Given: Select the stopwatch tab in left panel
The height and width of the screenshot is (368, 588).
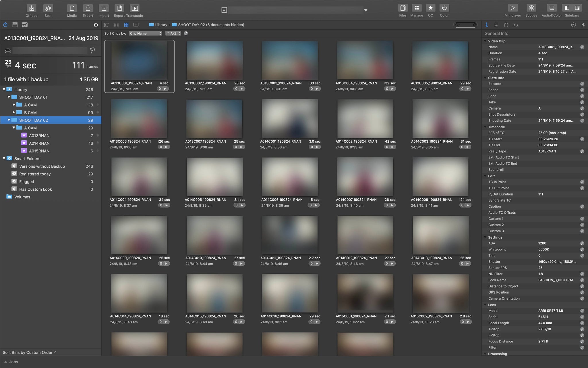Looking at the screenshot, I should coord(5,25).
